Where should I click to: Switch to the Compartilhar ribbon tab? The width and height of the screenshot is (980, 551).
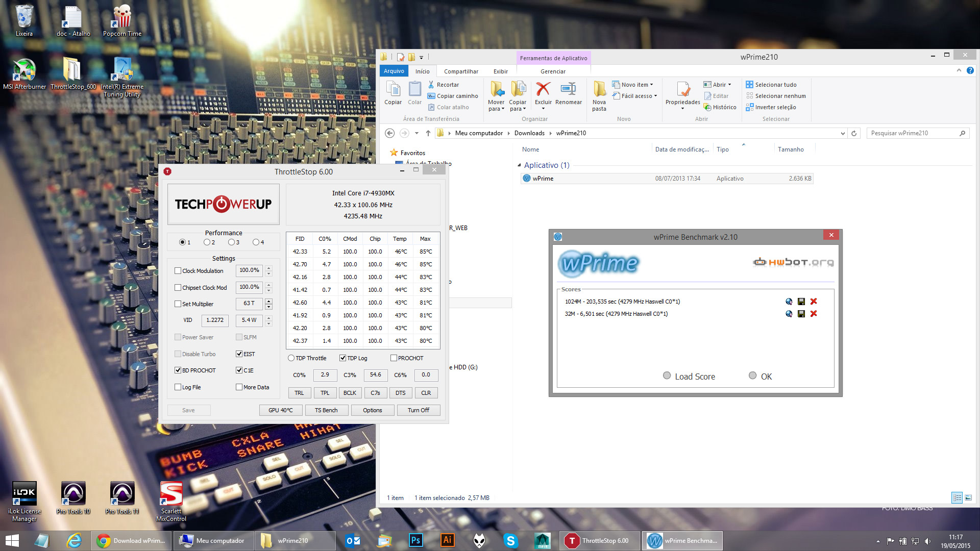(461, 71)
